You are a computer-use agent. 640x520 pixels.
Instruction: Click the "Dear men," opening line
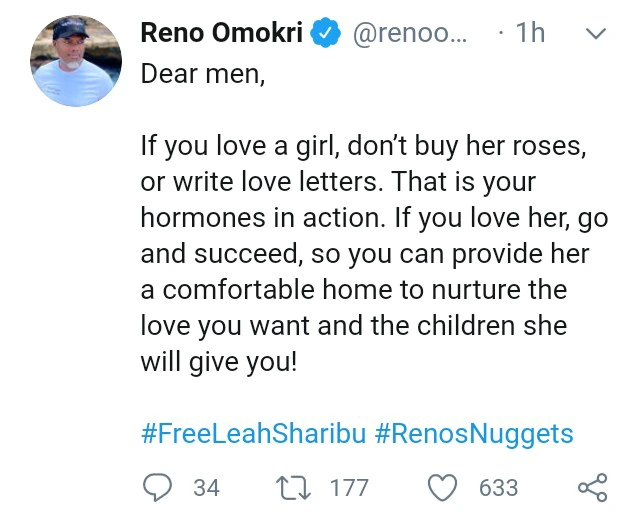(203, 74)
